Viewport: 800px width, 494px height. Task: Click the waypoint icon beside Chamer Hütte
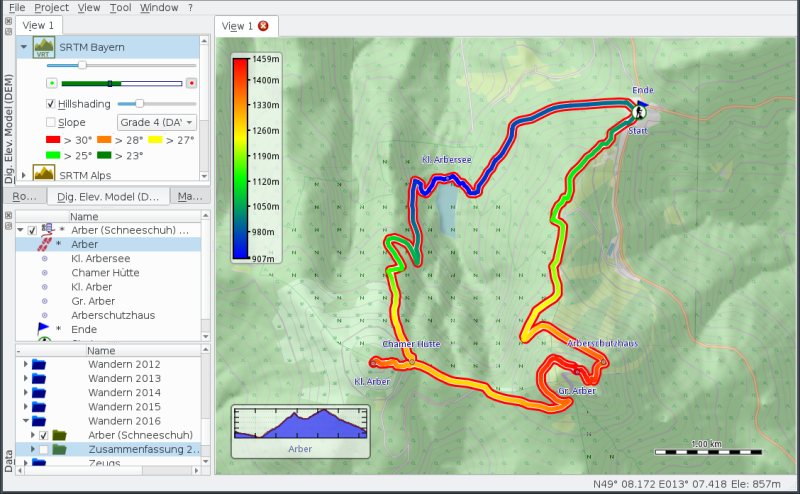tap(44, 273)
